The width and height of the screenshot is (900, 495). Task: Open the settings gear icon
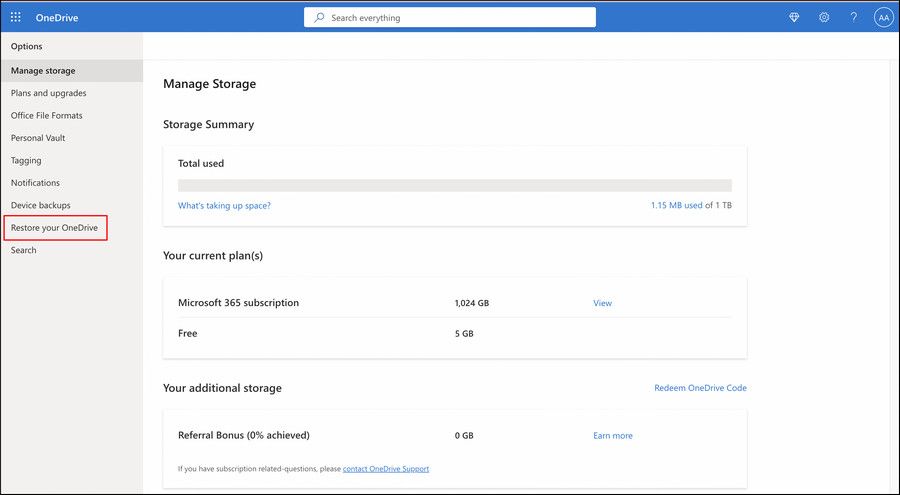point(824,18)
